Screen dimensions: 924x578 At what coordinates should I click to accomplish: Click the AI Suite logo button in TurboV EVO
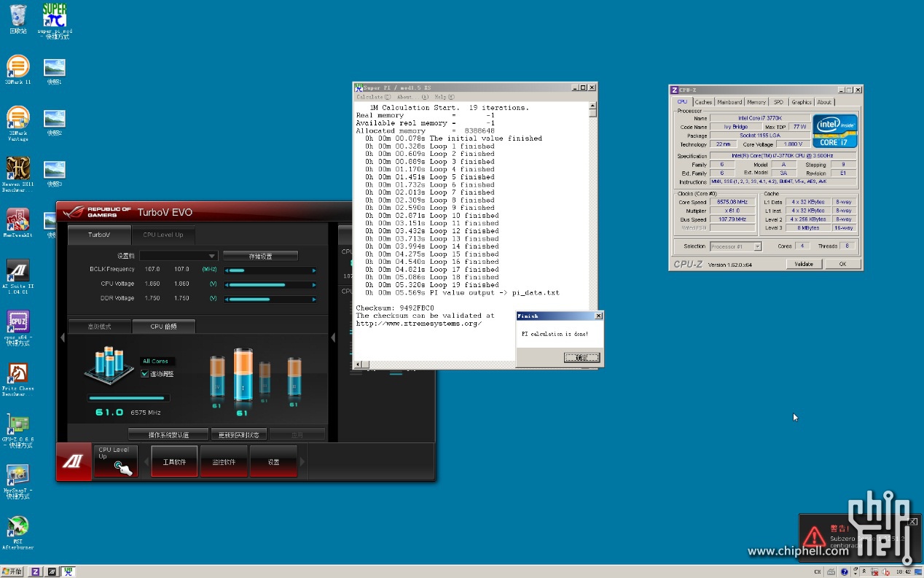pyautogui.click(x=73, y=461)
